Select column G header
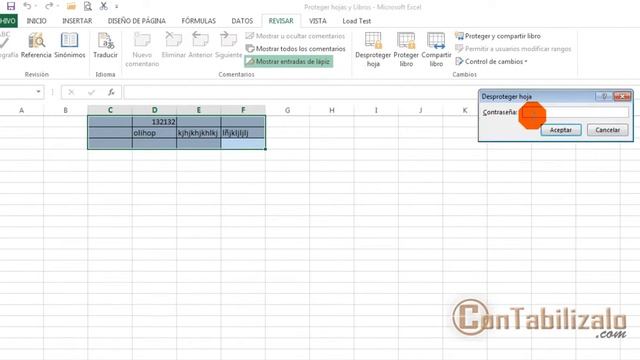The image size is (640, 360). (287, 110)
